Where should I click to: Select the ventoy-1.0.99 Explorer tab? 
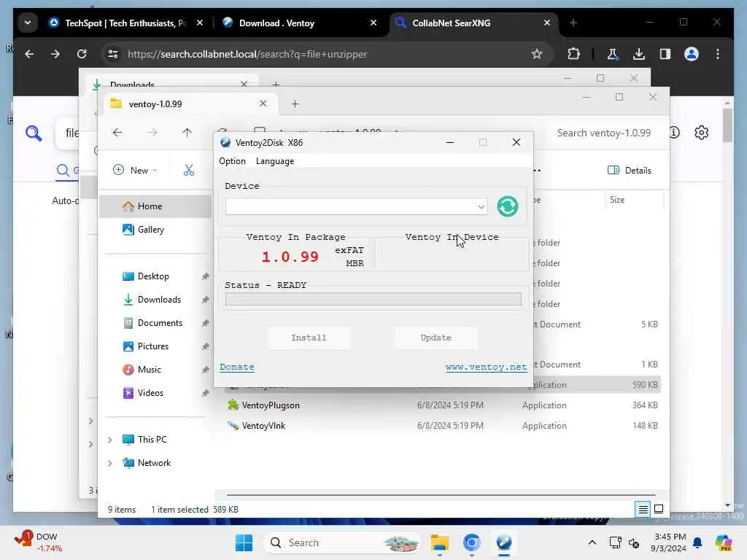pyautogui.click(x=189, y=104)
